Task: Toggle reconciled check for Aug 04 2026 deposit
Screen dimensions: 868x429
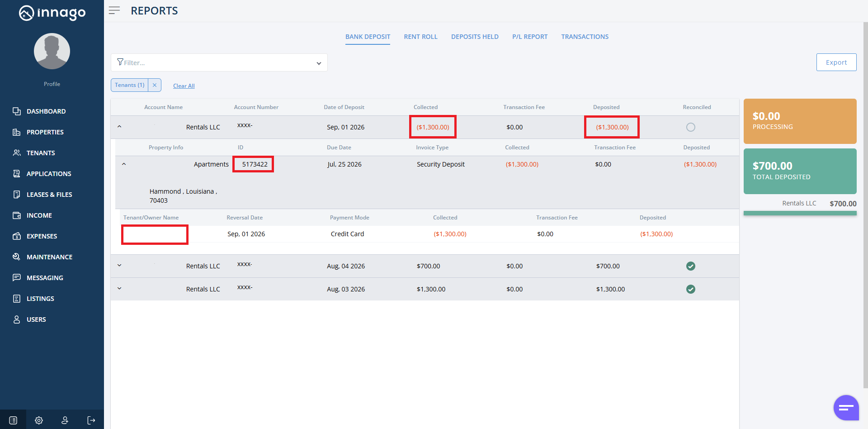Action: (x=691, y=266)
